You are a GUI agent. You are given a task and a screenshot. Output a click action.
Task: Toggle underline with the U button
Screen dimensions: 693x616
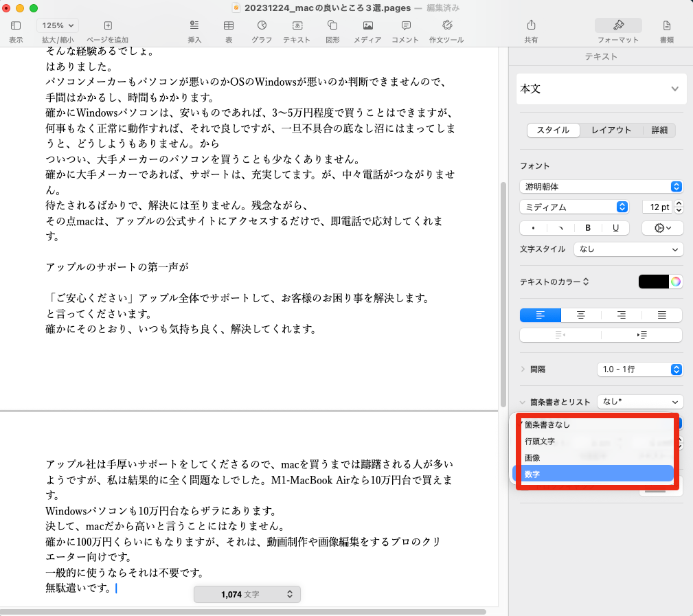[615, 228]
